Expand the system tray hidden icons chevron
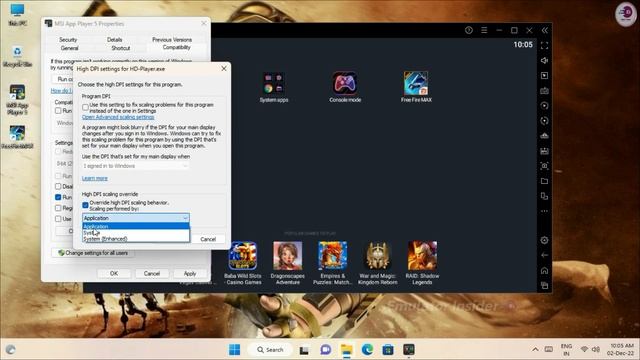Screen dimensions: 640x360 pyautogui.click(x=535, y=349)
